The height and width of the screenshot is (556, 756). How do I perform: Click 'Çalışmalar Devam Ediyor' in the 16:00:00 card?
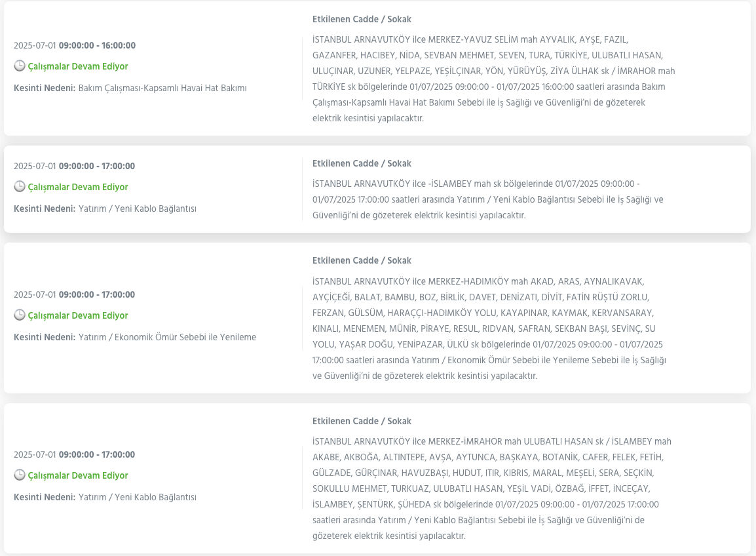point(77,66)
